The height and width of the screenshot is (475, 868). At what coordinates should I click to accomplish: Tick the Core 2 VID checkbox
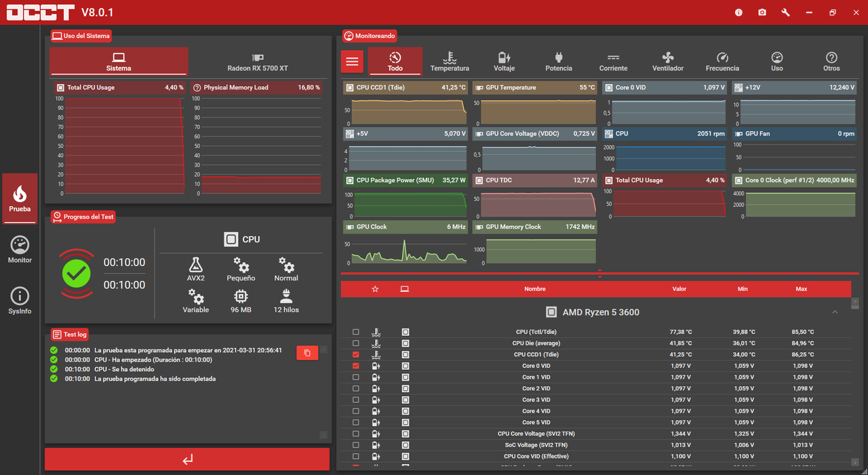tap(356, 388)
